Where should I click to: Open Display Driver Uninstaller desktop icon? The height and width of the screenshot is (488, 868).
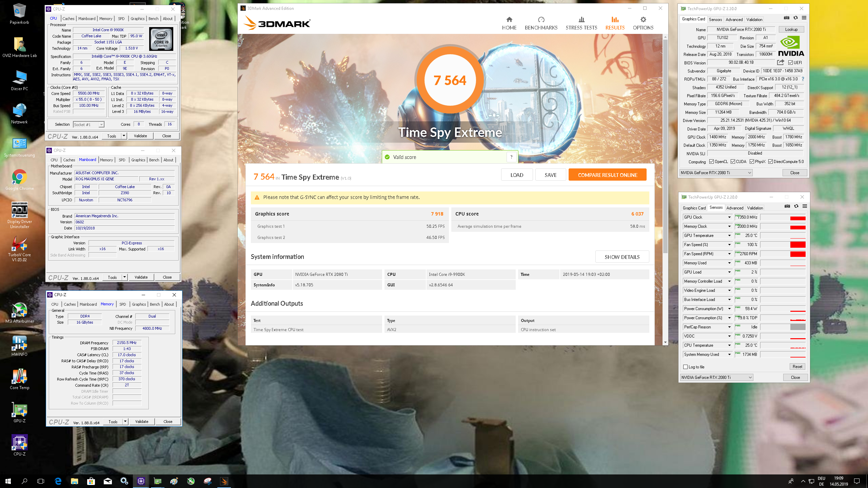pyautogui.click(x=19, y=216)
